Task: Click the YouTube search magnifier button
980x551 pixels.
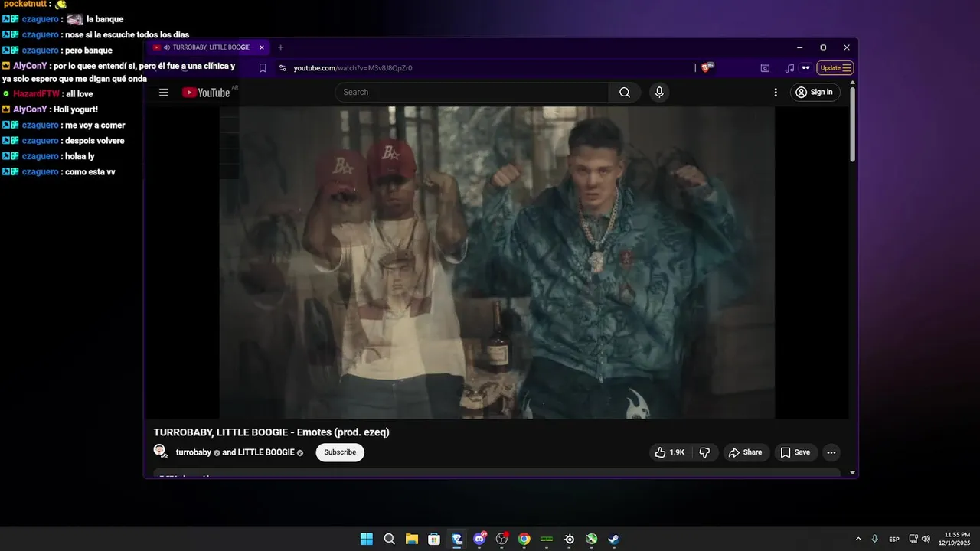Action: [x=625, y=93]
